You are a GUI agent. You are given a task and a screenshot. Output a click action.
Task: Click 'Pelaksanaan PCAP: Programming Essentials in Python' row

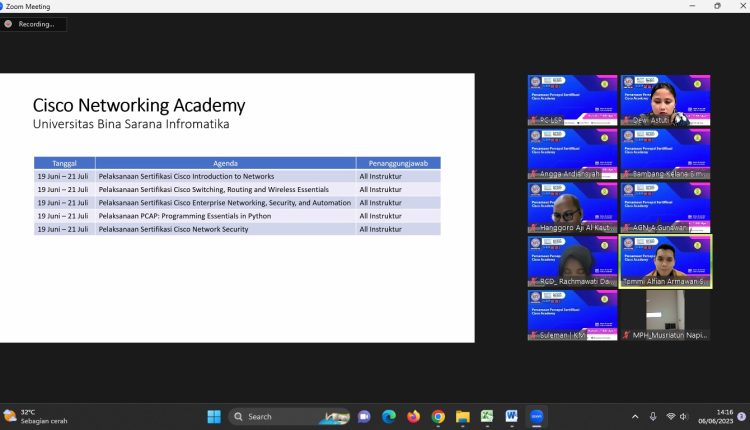coord(237,216)
